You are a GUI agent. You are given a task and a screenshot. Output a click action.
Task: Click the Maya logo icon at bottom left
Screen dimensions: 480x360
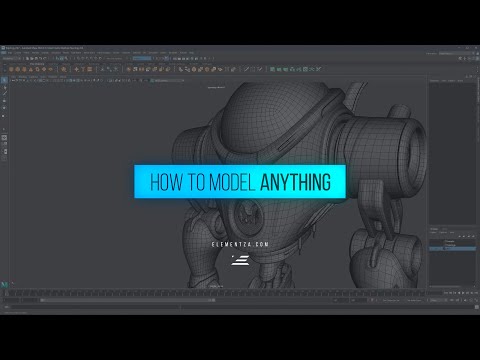[x=4, y=284]
